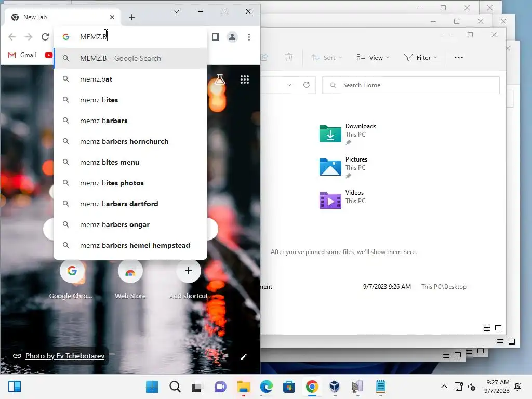Open the Chrome profile avatar
This screenshot has height=399, width=532.
pyautogui.click(x=232, y=37)
